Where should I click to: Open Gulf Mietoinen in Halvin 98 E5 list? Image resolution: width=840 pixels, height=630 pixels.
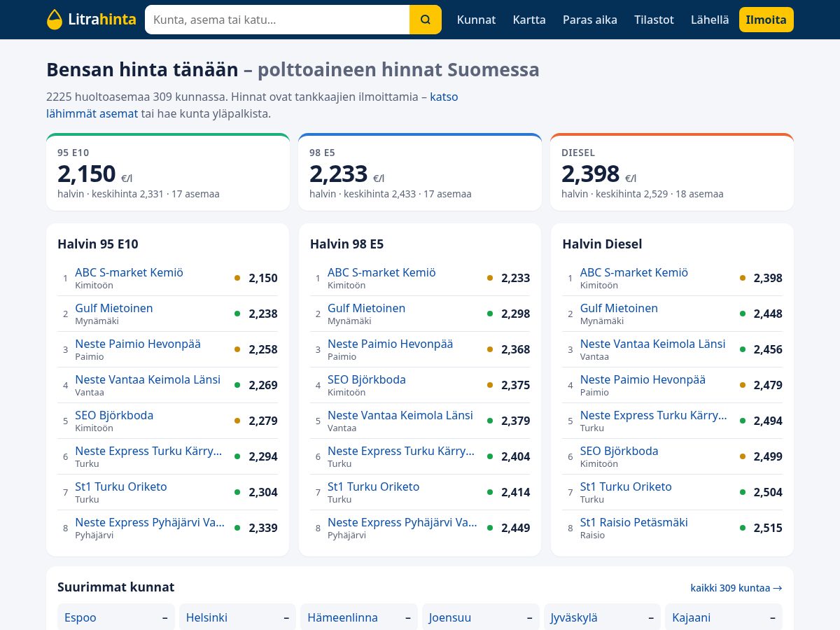(x=366, y=308)
